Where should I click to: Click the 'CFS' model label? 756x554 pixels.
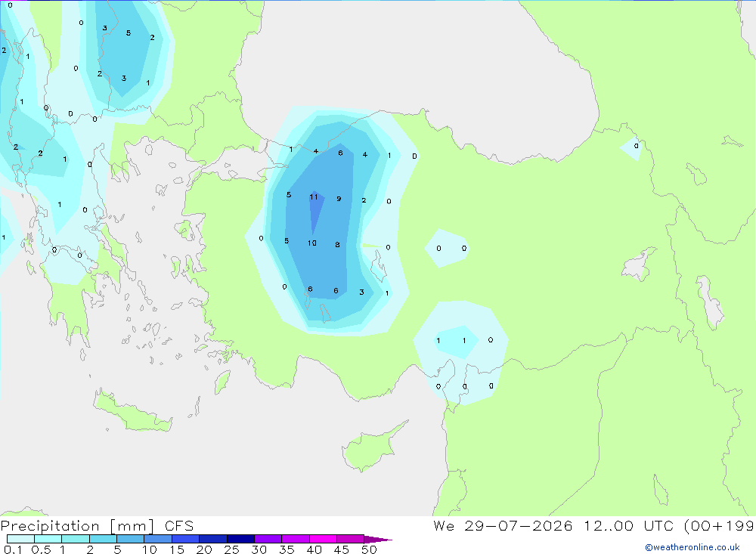click(x=179, y=526)
